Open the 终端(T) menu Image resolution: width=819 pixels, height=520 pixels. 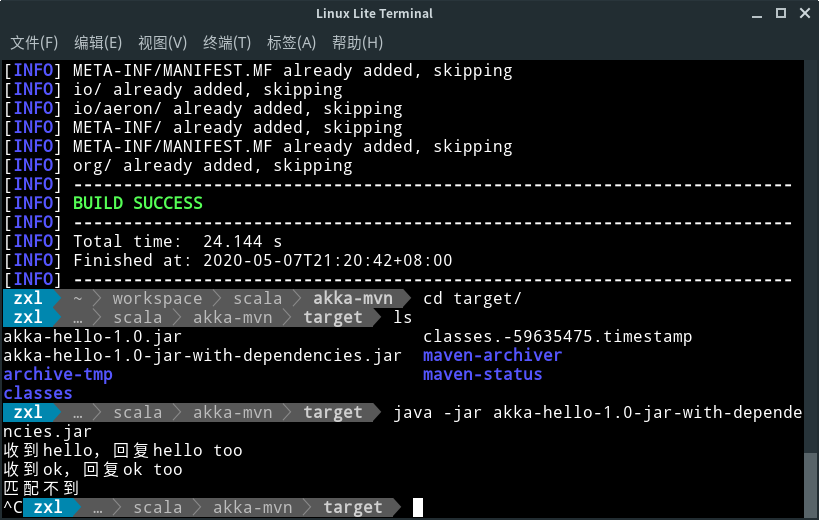(x=227, y=42)
